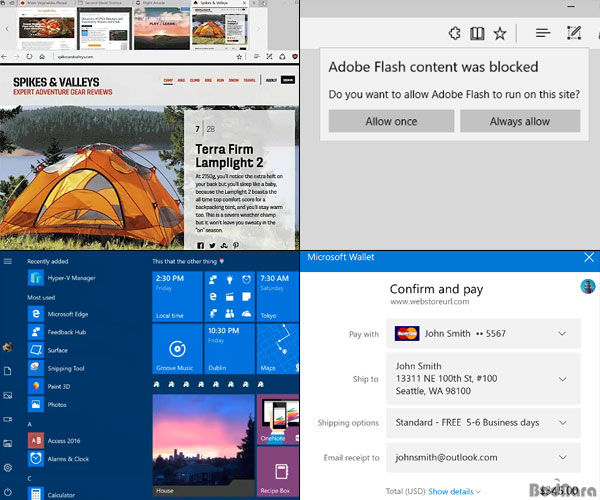Switch to Second Street Science tab

[103, 3]
